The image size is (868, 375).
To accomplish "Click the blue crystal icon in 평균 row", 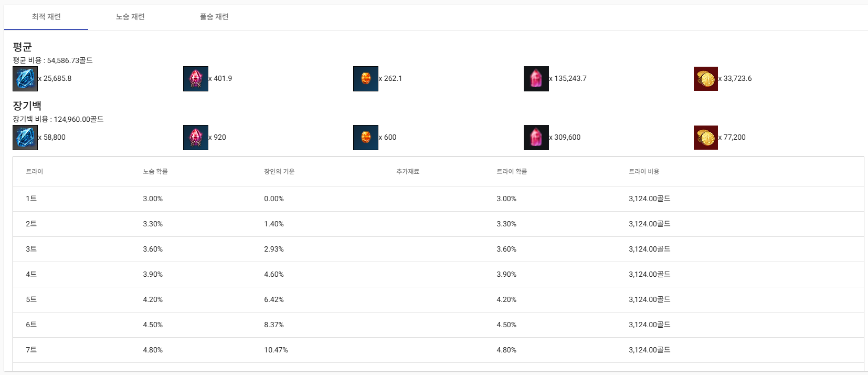I will [25, 79].
